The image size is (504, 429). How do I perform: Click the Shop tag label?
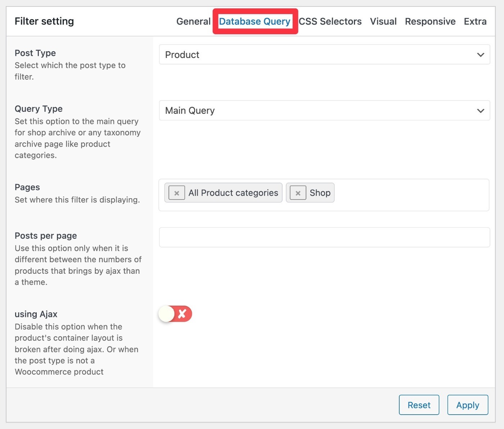pos(320,193)
